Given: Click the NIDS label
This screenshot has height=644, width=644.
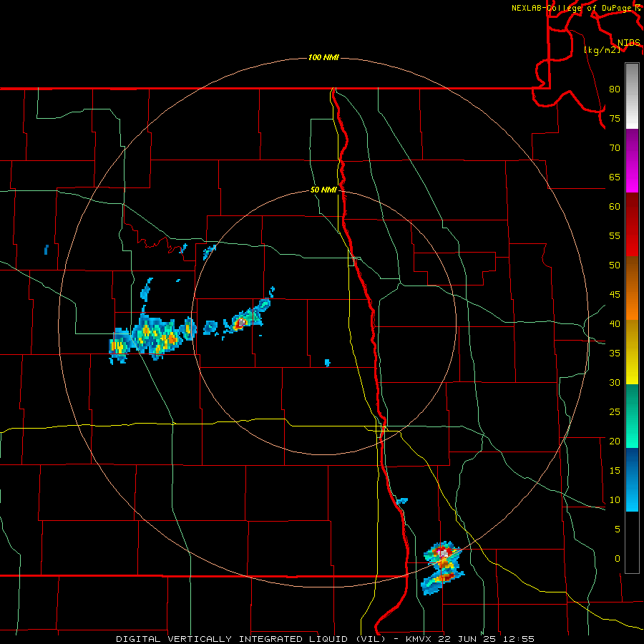Looking at the screenshot, I should (629, 42).
